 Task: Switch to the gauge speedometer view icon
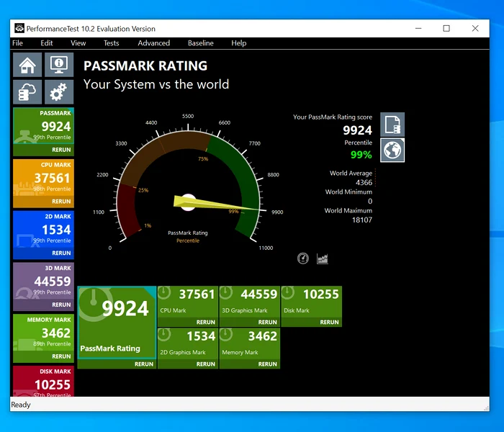click(x=303, y=258)
